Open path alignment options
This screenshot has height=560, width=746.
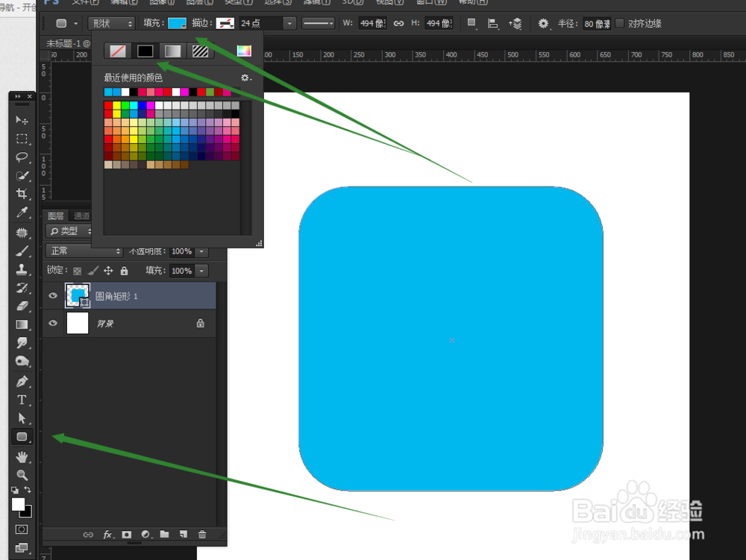493,23
